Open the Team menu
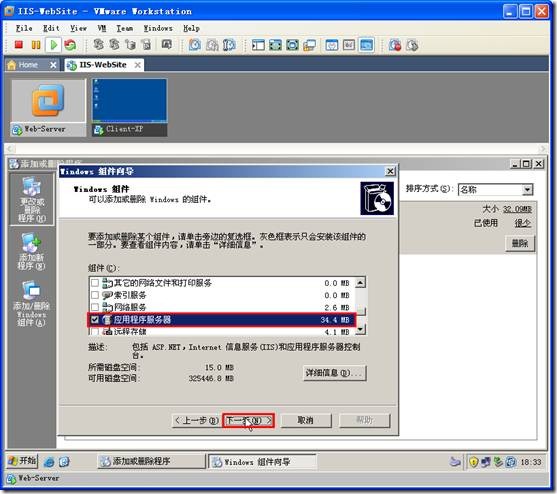557x494 pixels. pos(125,28)
